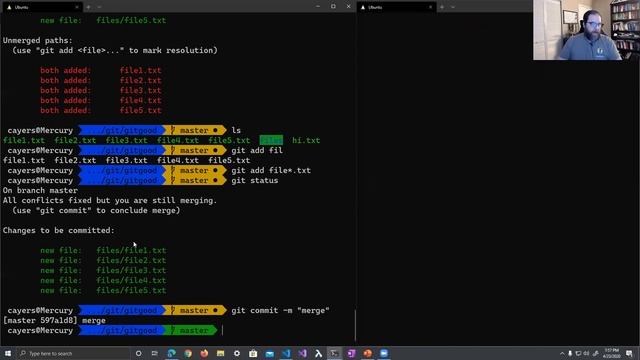The image size is (640, 360).
Task: Show hidden system tray icons
Action: tap(562, 353)
